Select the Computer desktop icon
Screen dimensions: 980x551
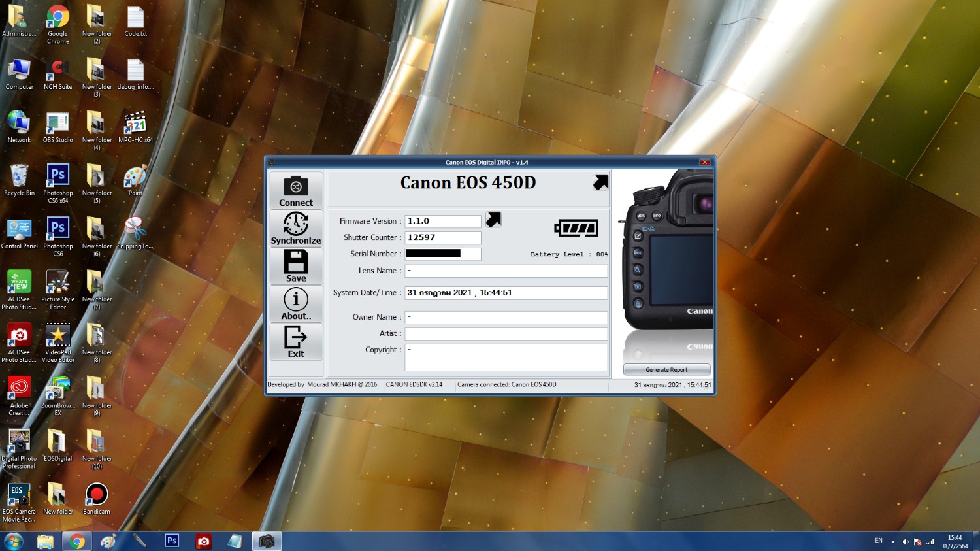(x=19, y=74)
